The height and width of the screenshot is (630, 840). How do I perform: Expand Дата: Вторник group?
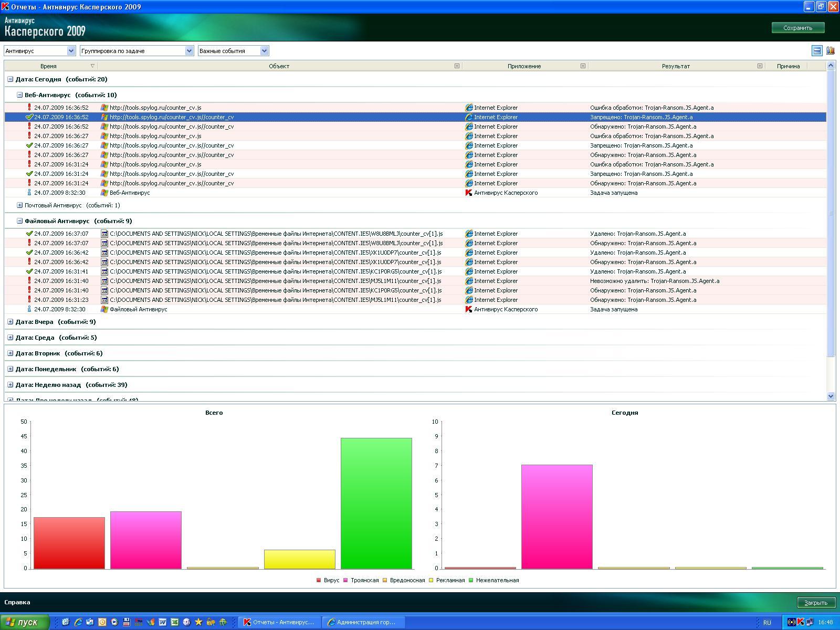10,353
